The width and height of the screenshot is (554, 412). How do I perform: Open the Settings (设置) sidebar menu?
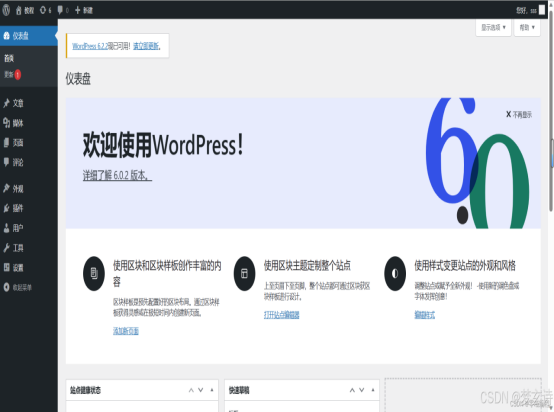point(29,267)
